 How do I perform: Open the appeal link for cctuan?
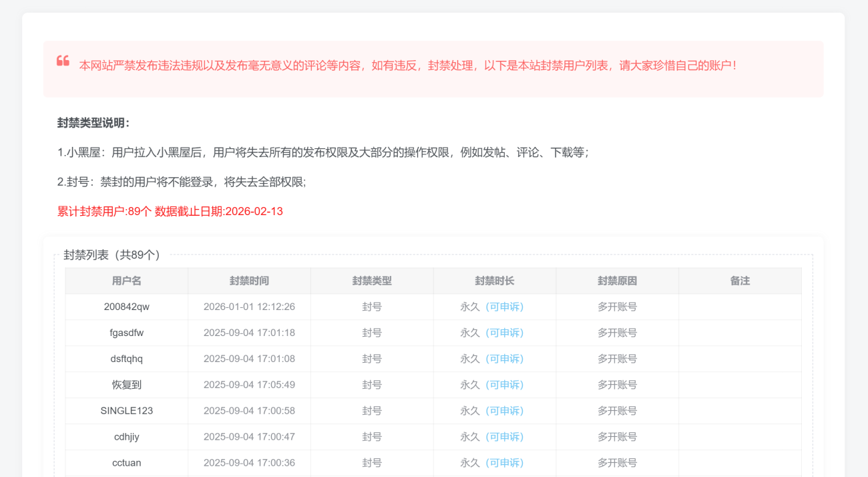coord(504,463)
